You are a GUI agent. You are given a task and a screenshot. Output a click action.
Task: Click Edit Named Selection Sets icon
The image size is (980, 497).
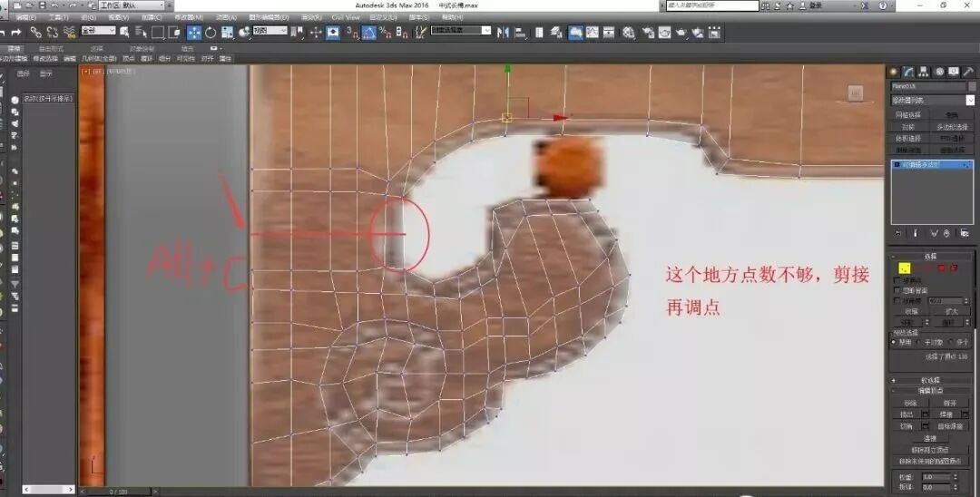click(421, 33)
